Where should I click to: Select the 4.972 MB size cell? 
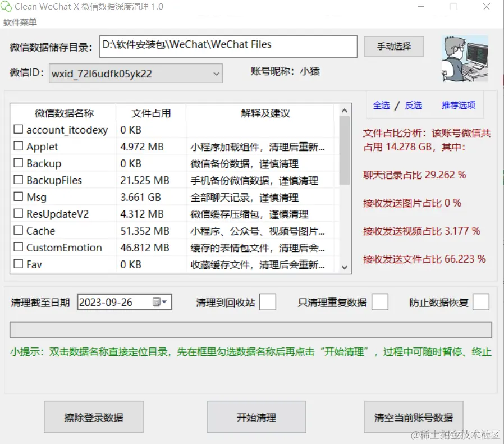tap(142, 147)
